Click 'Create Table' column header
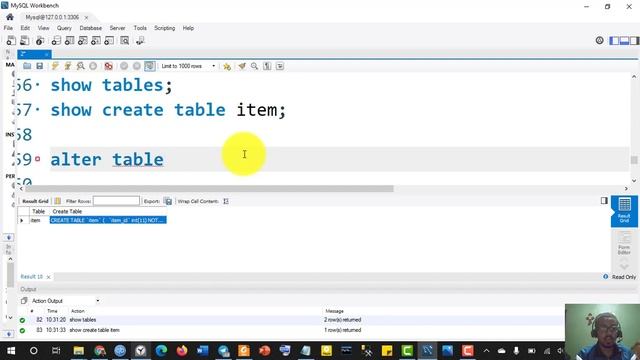This screenshot has height=360, width=640. click(67, 211)
